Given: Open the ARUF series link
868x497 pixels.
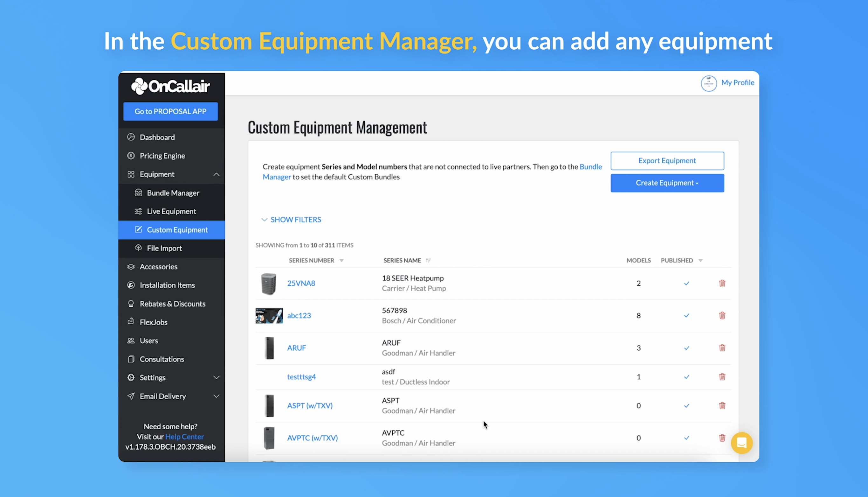Looking at the screenshot, I should click(x=296, y=348).
